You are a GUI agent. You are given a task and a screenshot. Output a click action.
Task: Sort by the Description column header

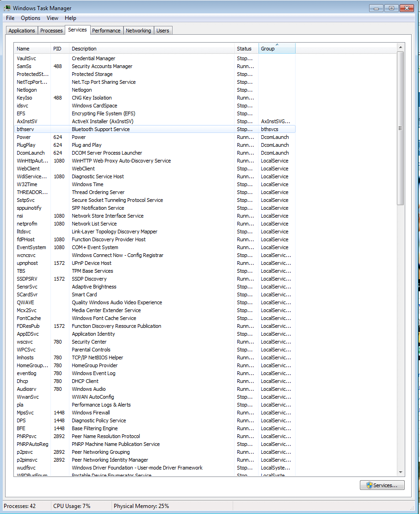tap(152, 49)
